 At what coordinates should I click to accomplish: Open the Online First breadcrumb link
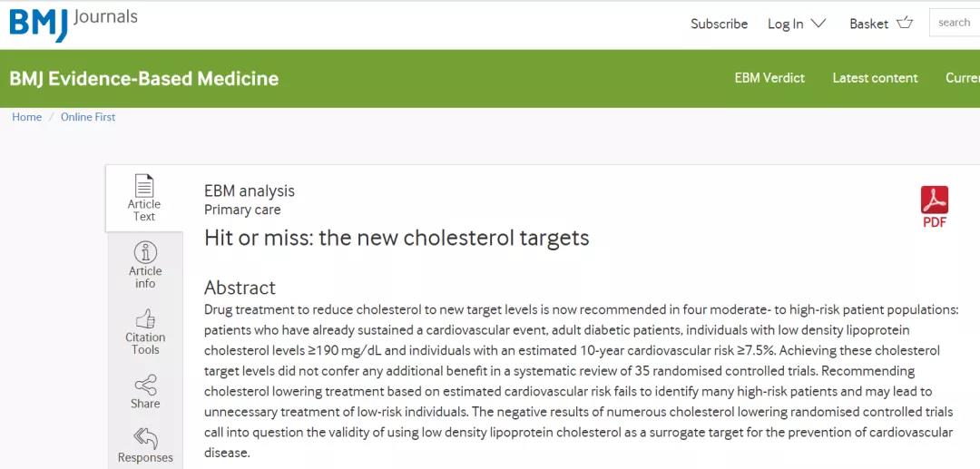[x=88, y=117]
